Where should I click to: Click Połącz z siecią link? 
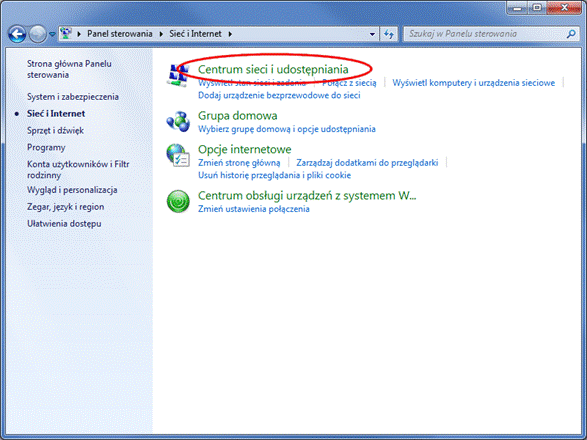click(349, 83)
